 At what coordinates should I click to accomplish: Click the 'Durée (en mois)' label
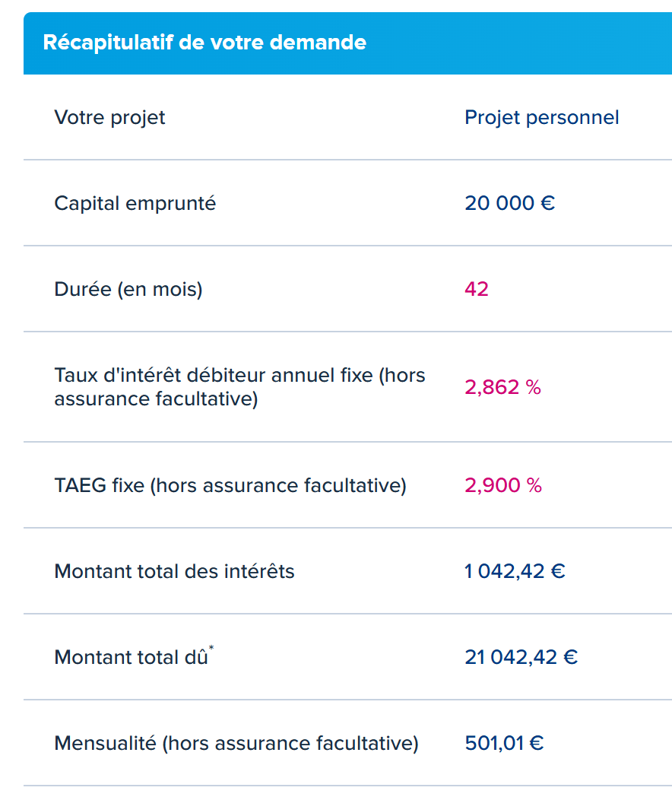click(x=128, y=289)
